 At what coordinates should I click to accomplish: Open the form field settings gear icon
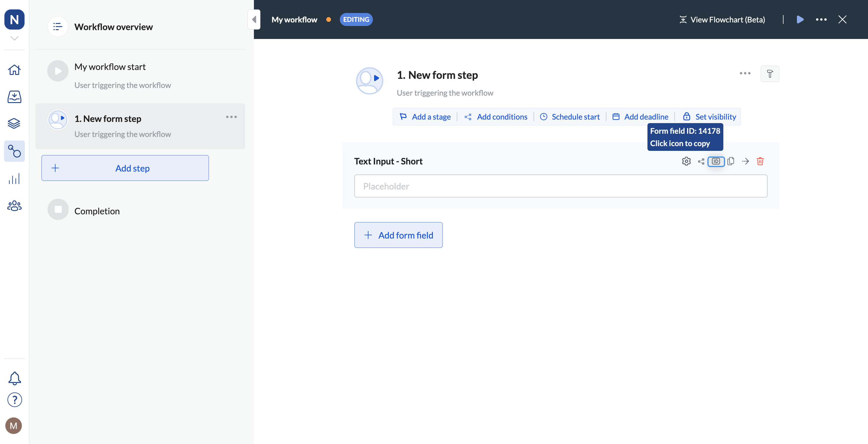click(686, 161)
